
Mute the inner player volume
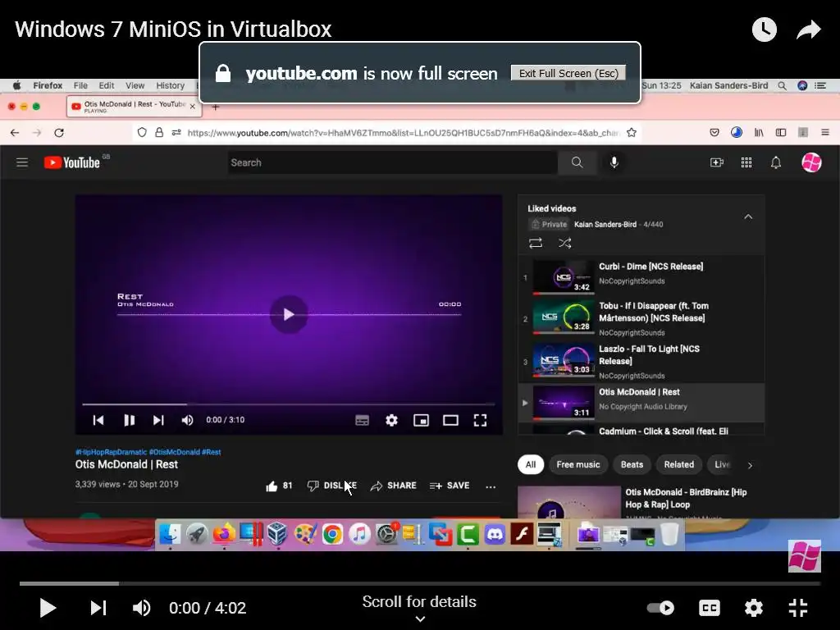pyautogui.click(x=187, y=420)
